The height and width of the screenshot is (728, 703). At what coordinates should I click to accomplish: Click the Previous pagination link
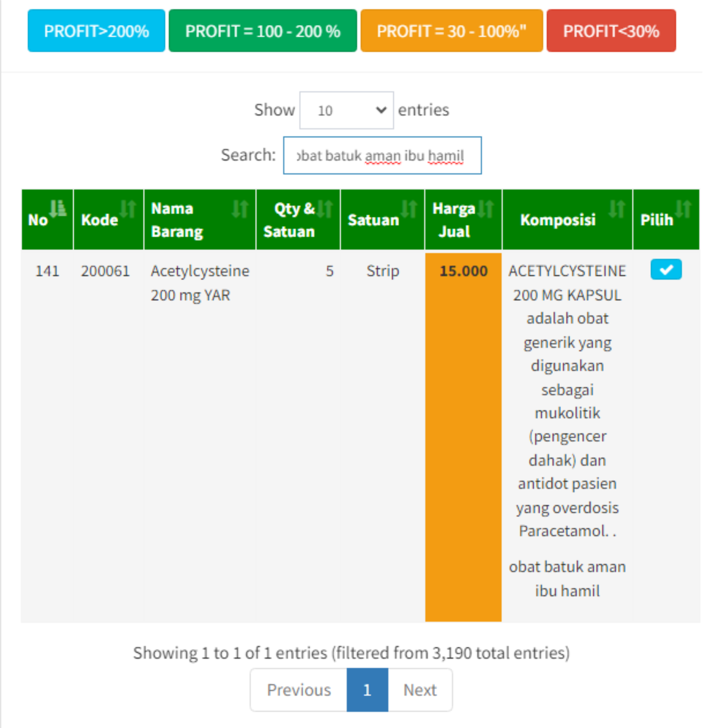click(x=299, y=690)
